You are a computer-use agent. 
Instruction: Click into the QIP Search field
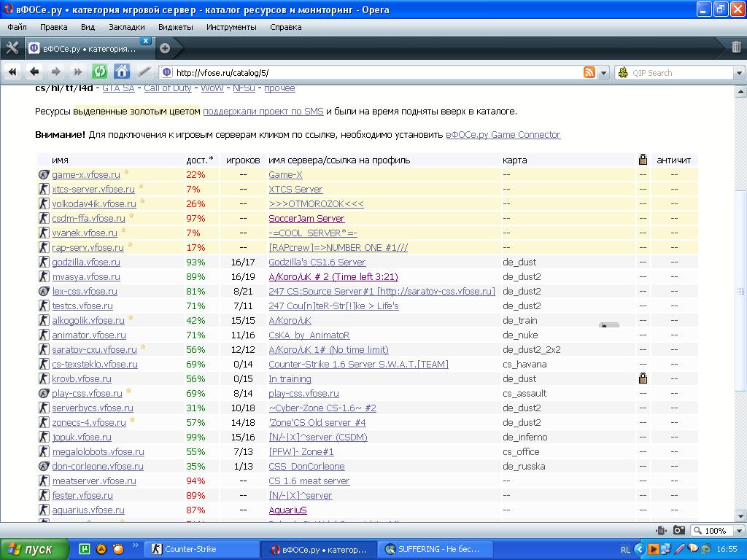click(x=678, y=73)
